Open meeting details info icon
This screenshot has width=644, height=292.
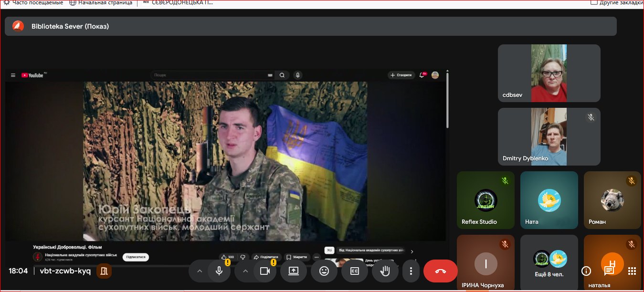pos(586,271)
